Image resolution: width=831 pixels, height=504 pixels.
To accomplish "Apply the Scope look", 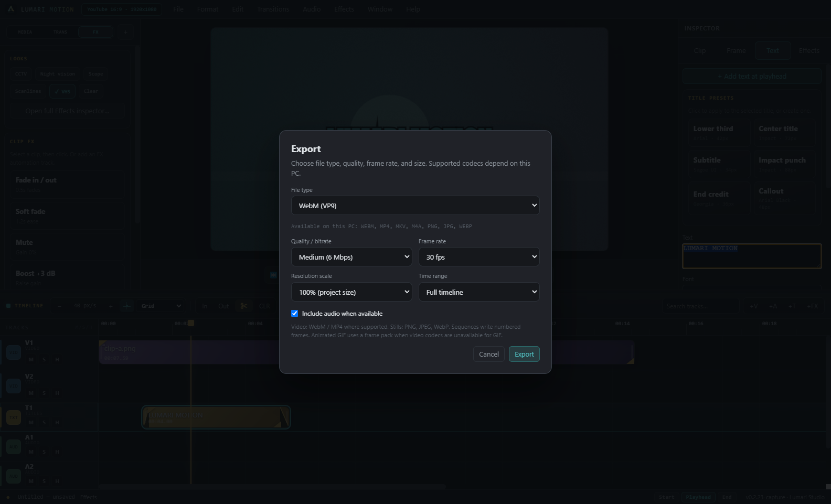I will pos(95,74).
